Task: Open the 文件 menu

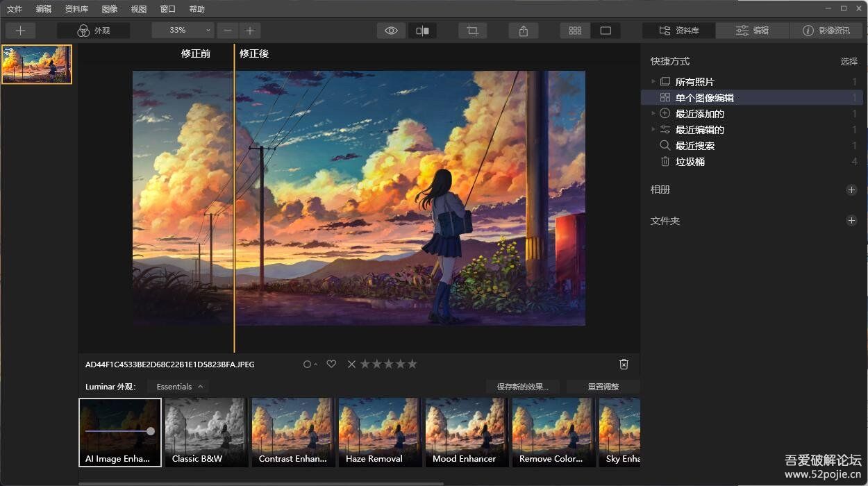Action: (x=15, y=9)
